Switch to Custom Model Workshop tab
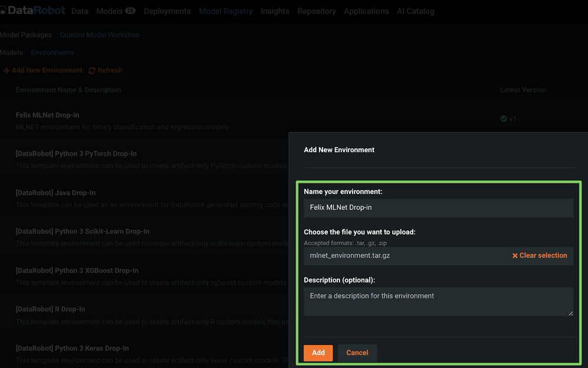This screenshot has height=368, width=588. pos(99,35)
